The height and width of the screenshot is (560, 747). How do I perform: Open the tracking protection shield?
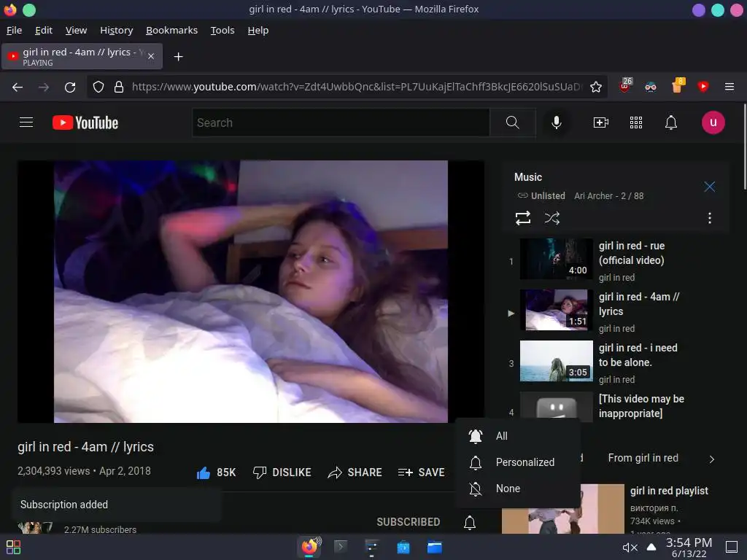[x=98, y=87]
